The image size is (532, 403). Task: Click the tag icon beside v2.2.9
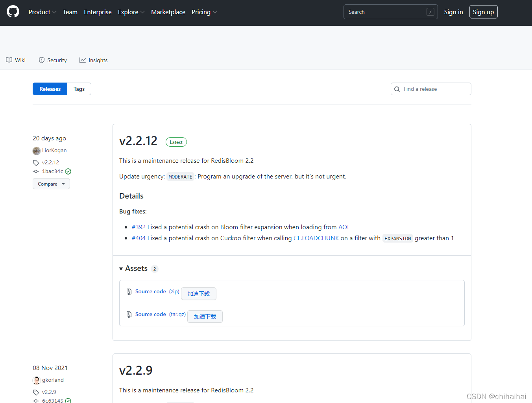point(36,392)
